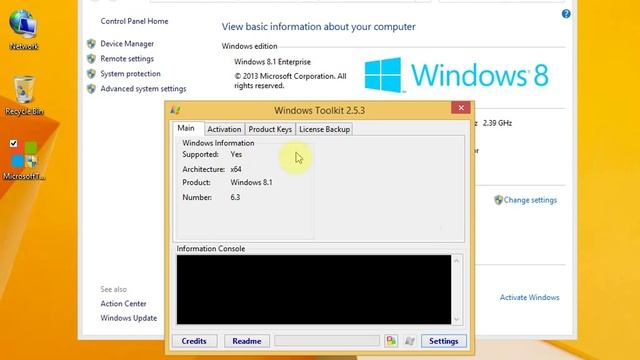Click the shield icon beside Device Manager

point(91,44)
